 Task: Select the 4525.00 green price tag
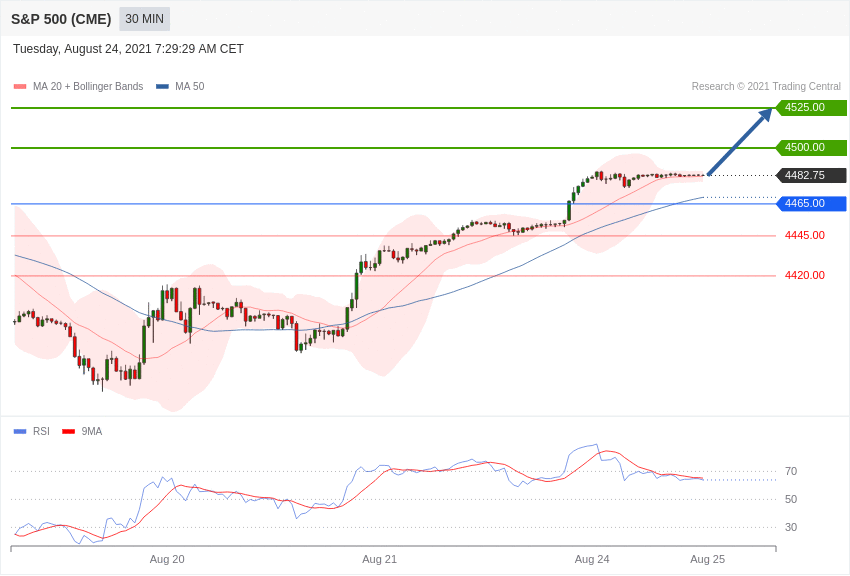[x=811, y=108]
